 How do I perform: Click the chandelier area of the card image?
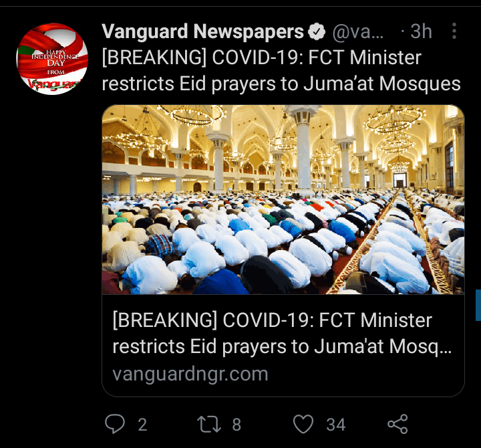coord(192,116)
